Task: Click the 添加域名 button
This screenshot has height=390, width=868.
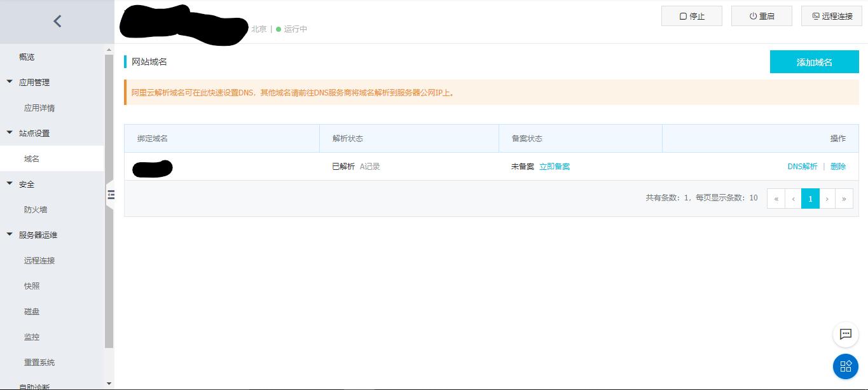Action: pyautogui.click(x=815, y=62)
